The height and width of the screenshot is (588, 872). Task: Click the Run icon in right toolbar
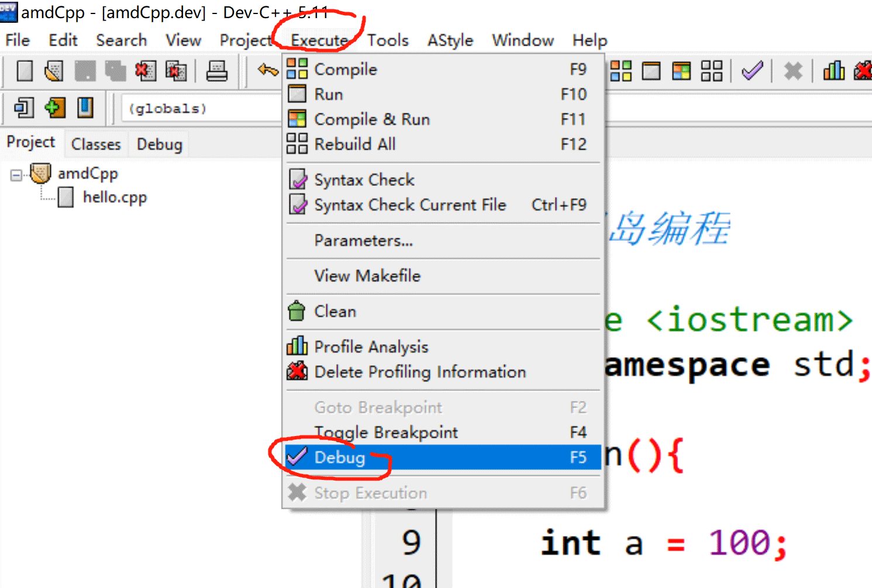(x=652, y=71)
